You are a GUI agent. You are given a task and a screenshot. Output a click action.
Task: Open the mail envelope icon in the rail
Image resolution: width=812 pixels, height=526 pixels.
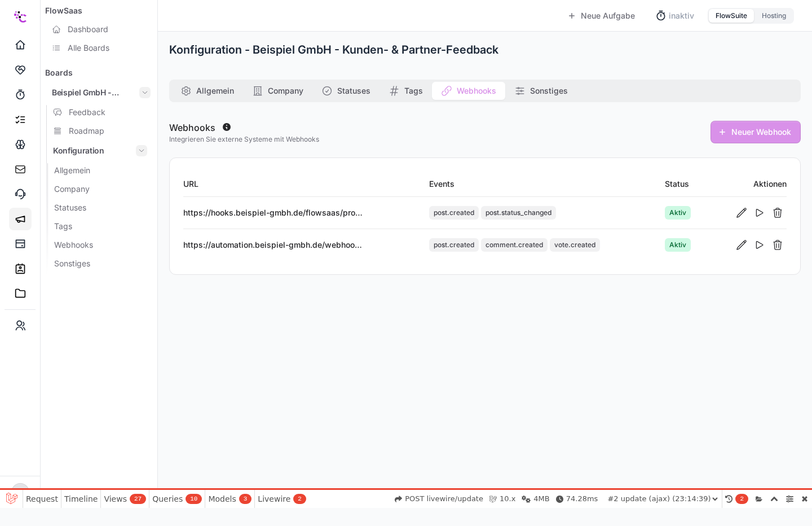[x=20, y=169]
